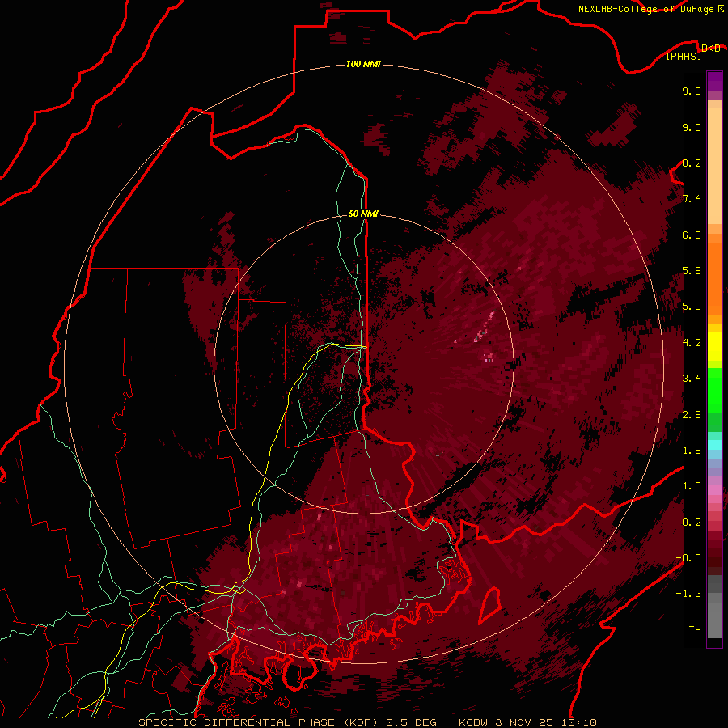Click the yellow segment of the color bar

click(714, 346)
